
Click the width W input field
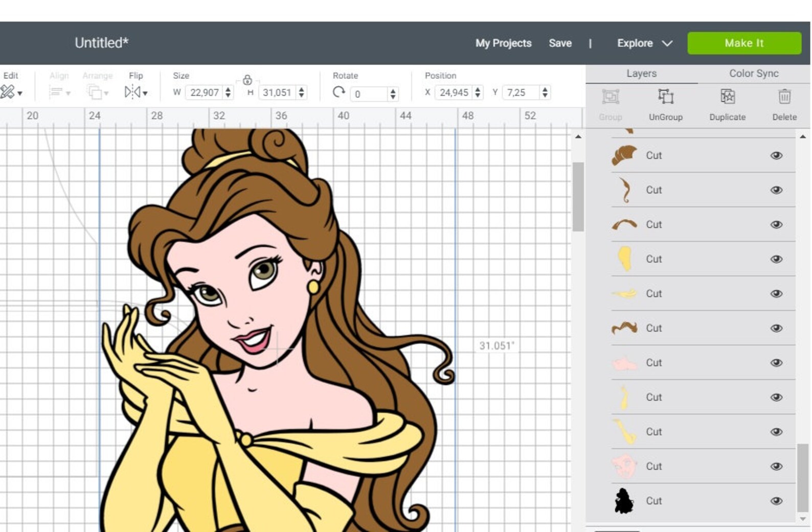(x=204, y=92)
